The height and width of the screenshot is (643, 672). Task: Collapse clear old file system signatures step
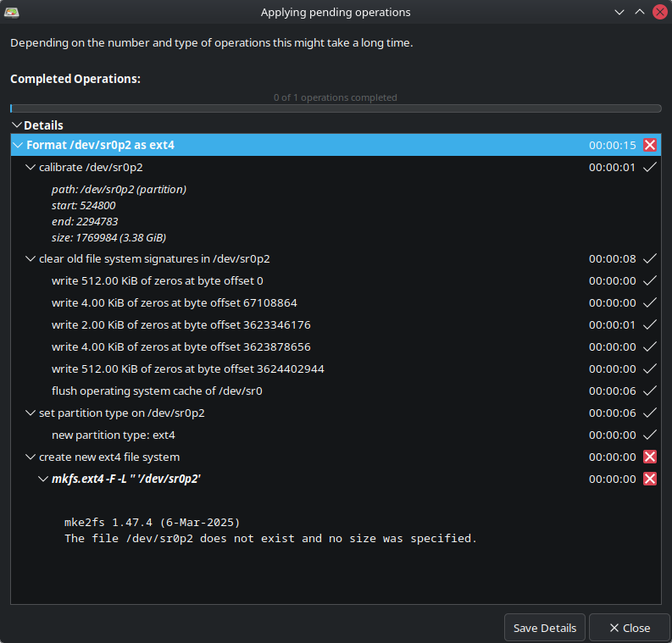tap(30, 258)
